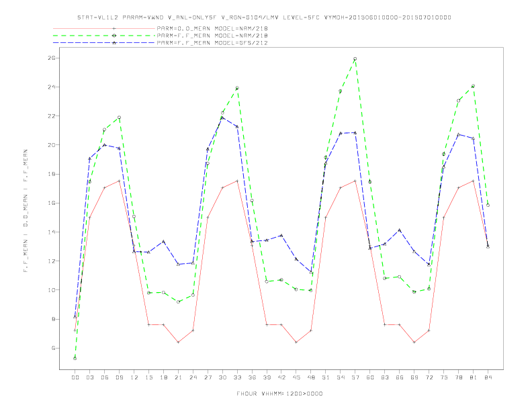This screenshot has width=532, height=411.
Task: Click y-axis tick label 22
Action: pos(51,116)
